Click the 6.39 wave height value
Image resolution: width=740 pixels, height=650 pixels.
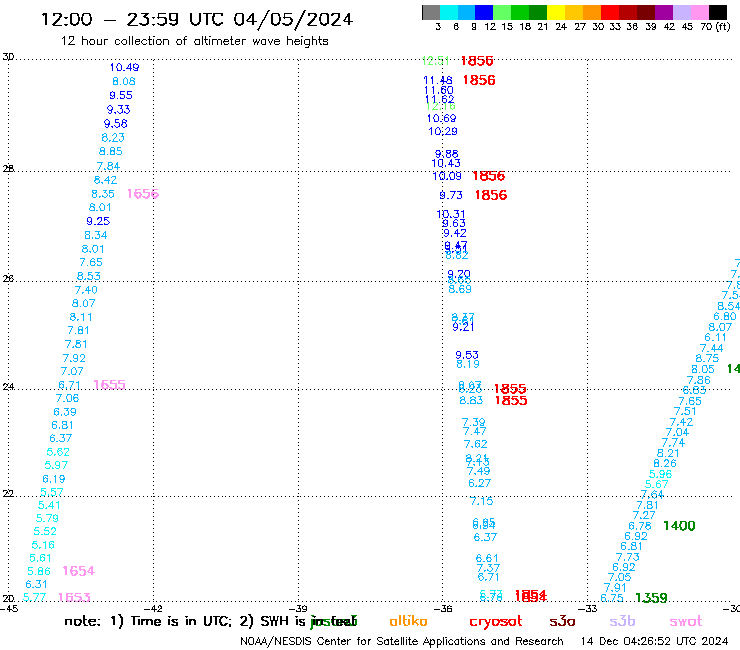coord(65,412)
